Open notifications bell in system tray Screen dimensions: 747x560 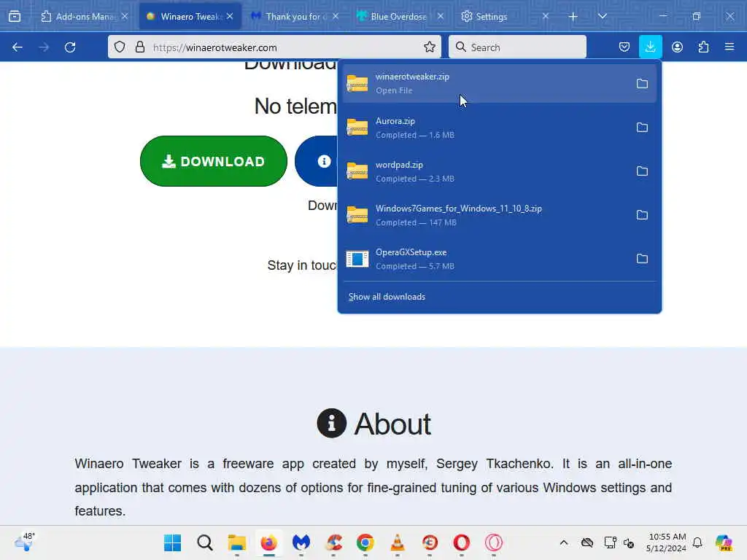(x=697, y=542)
